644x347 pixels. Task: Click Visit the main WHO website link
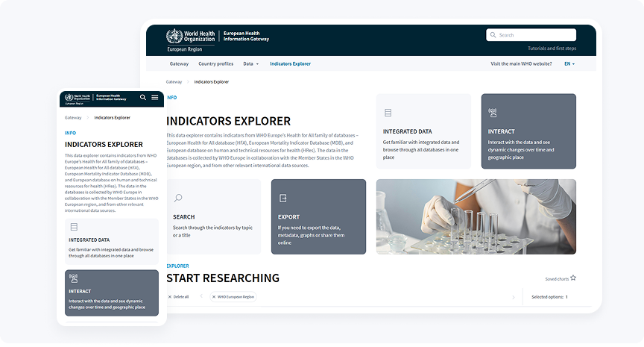pyautogui.click(x=521, y=64)
